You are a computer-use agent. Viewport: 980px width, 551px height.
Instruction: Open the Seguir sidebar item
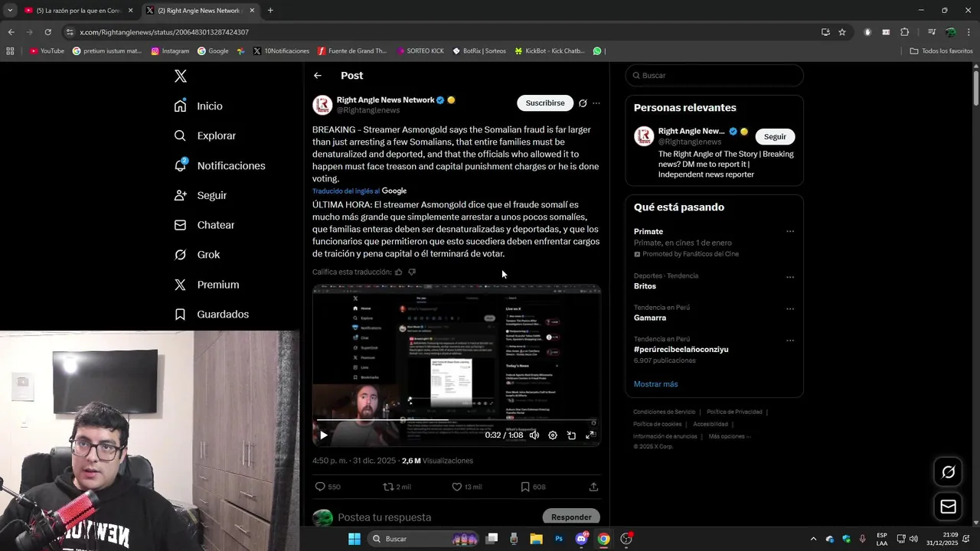pos(200,195)
